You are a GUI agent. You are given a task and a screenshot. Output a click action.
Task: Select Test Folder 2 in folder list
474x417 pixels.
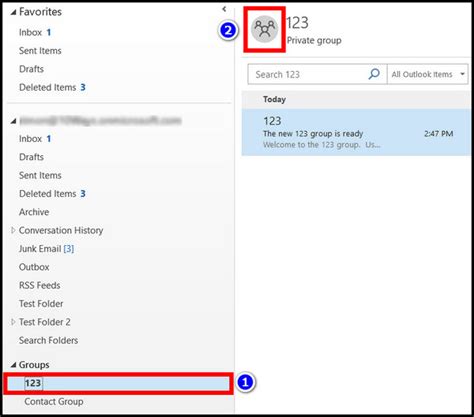[45, 322]
